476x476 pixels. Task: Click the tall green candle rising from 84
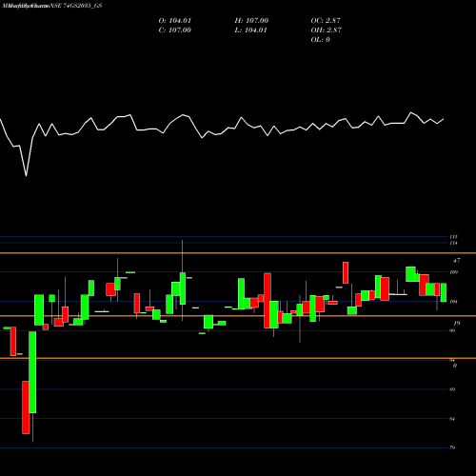32,372
